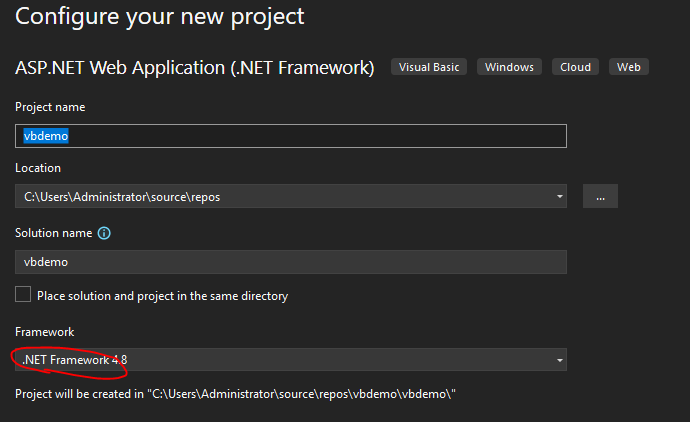The image size is (690, 422).
Task: Open the Location dropdown arrow
Action: 559,196
